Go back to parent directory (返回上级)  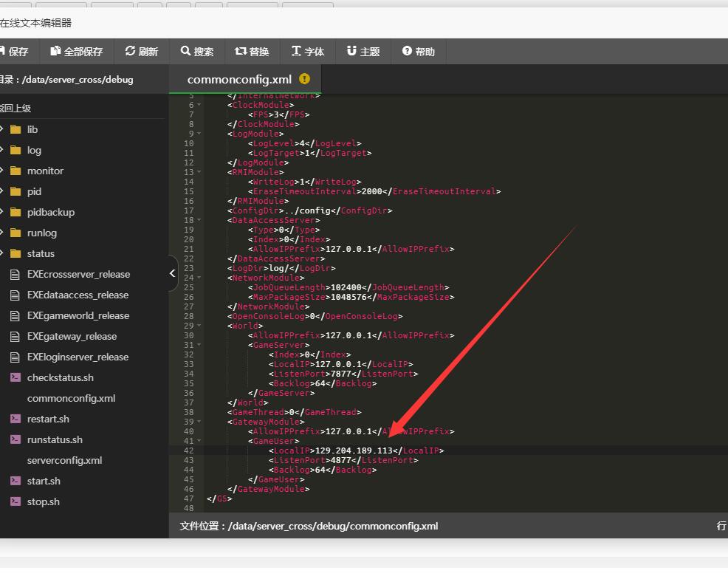16,108
